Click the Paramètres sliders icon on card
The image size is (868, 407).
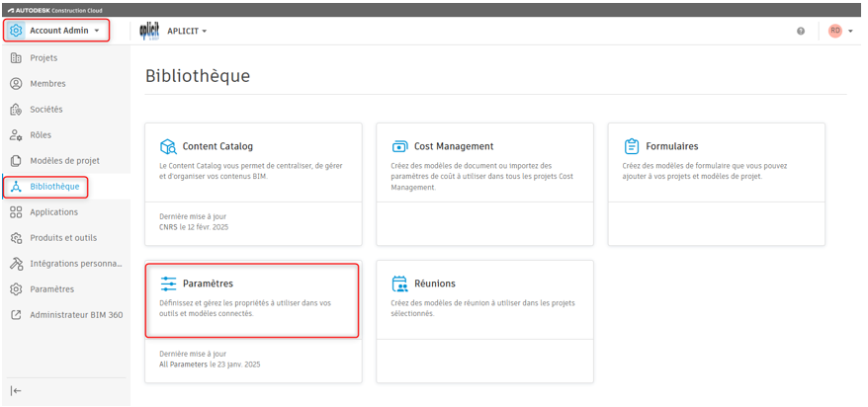[168, 284]
